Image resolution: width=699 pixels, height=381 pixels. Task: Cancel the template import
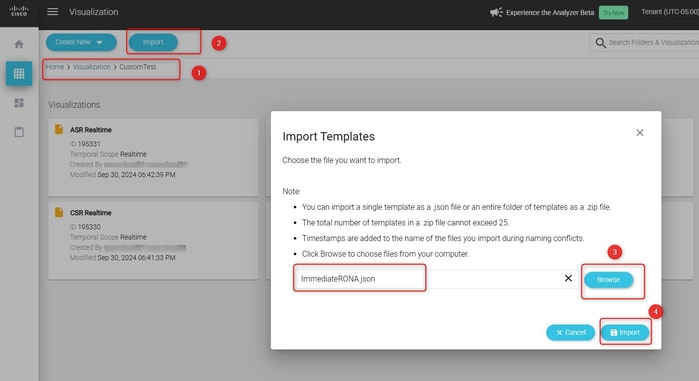(x=571, y=332)
